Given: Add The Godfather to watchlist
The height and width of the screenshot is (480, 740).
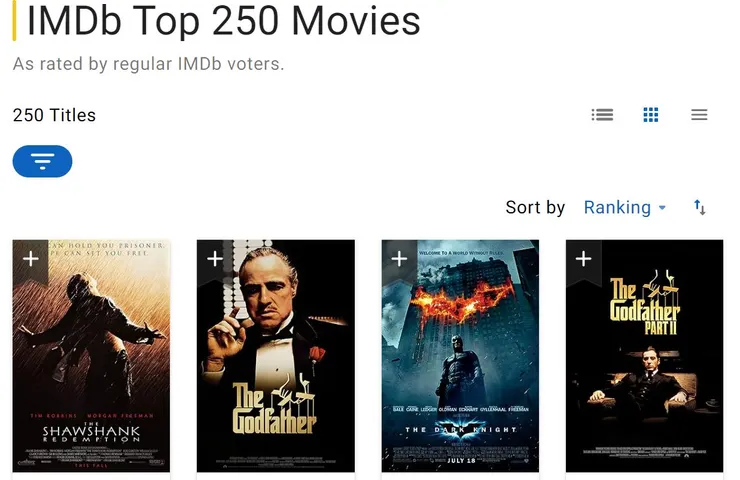Looking at the screenshot, I should point(215,260).
